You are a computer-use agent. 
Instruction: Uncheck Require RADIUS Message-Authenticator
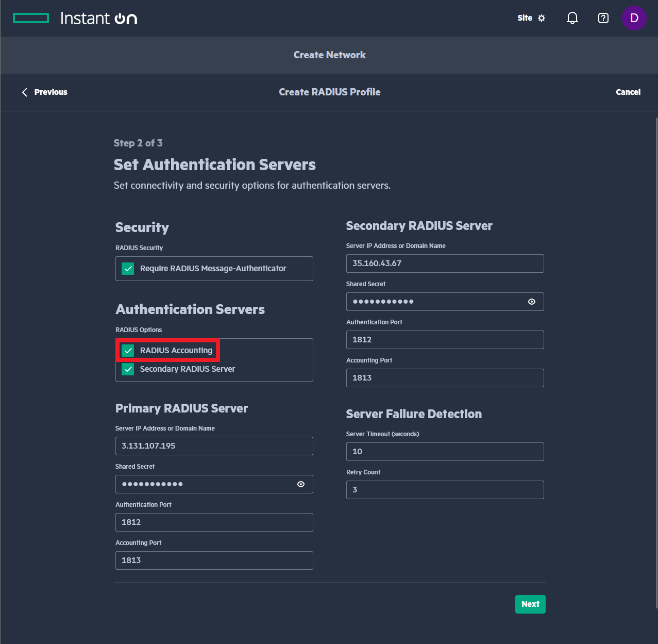coord(128,269)
